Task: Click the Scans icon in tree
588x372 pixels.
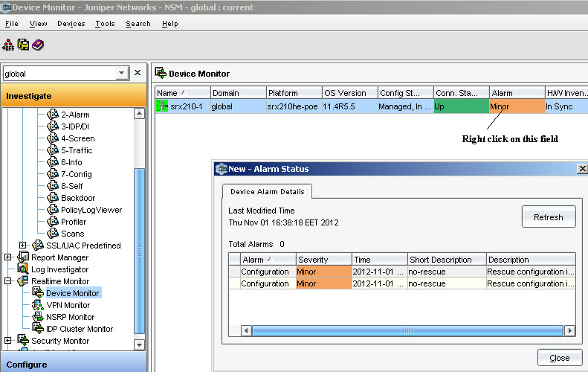Action: (53, 234)
